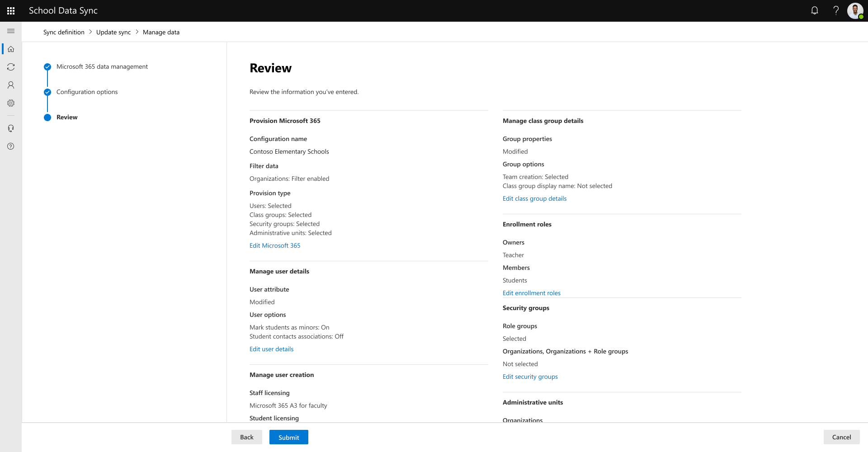Go to Update sync breadcrumb
The height and width of the screenshot is (452, 868).
(x=113, y=32)
